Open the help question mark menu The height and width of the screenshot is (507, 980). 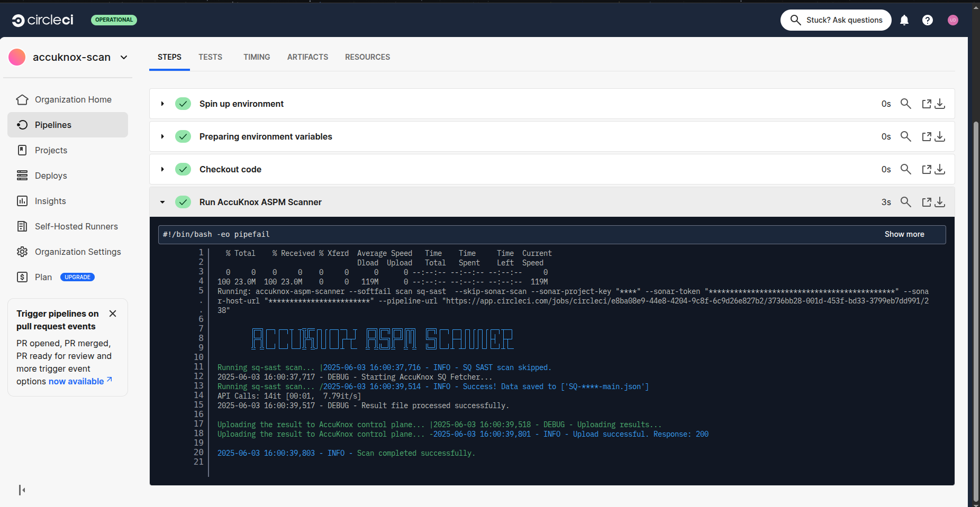point(928,20)
